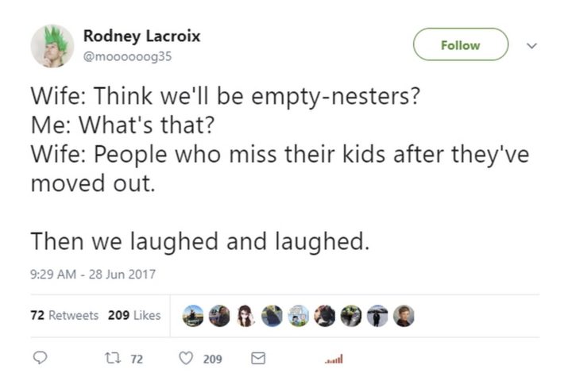The width and height of the screenshot is (572, 392).
Task: Click the tweet text "Then we laughed and laughed."
Action: click(x=199, y=240)
